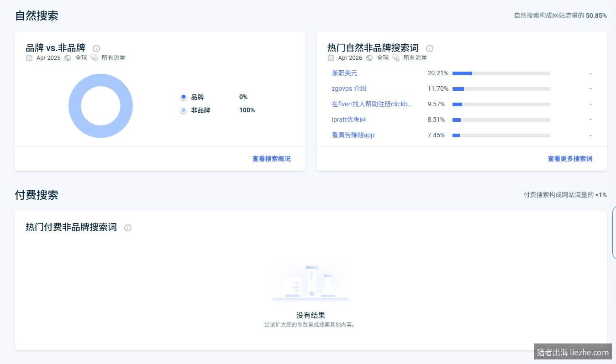Click the 没有结果 empty-state illustration

311,283
